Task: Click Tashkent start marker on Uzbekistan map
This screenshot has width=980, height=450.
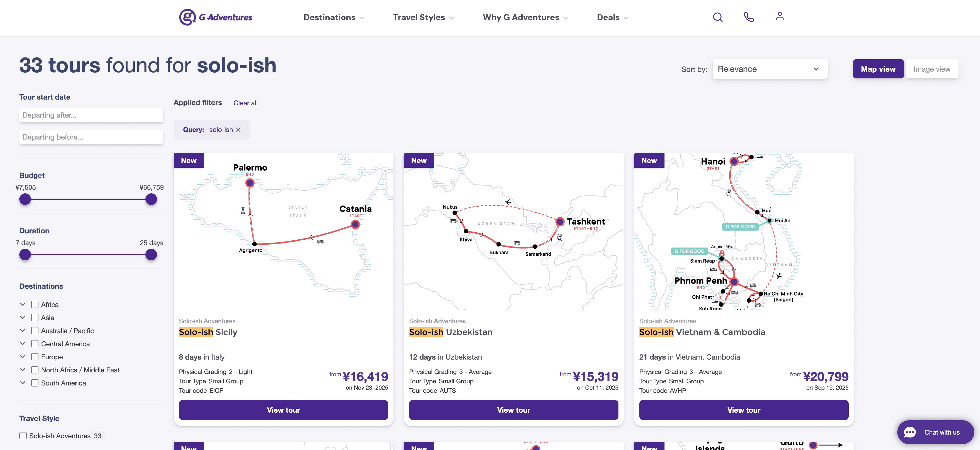Action: pyautogui.click(x=560, y=222)
